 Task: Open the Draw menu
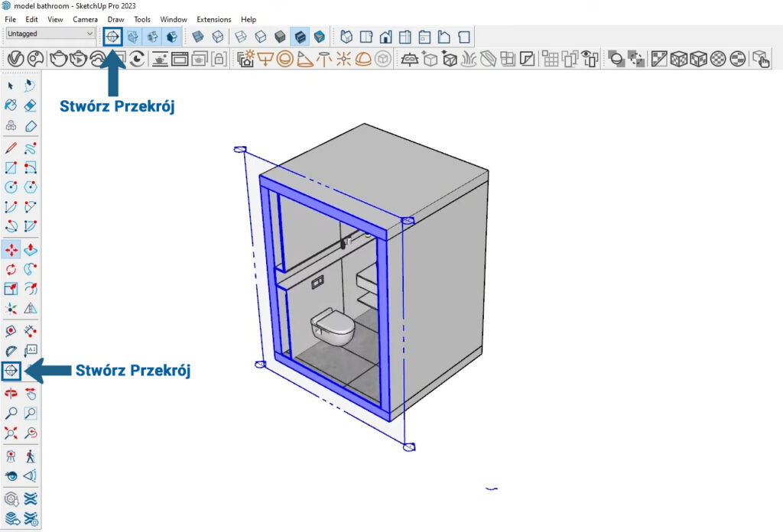(116, 19)
